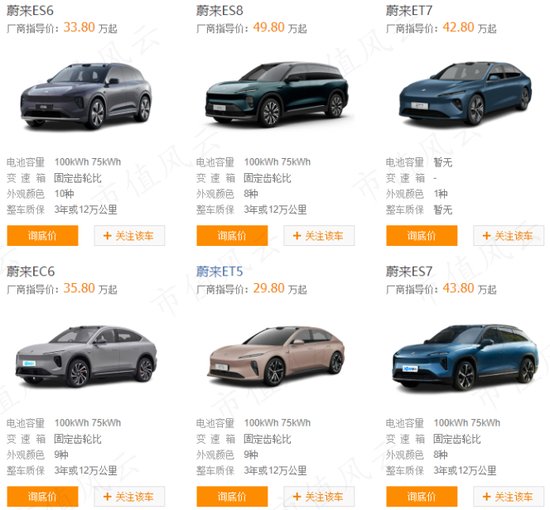Follow the 蔚来ES6 with 关注该车
The image size is (550, 510).
(x=129, y=235)
